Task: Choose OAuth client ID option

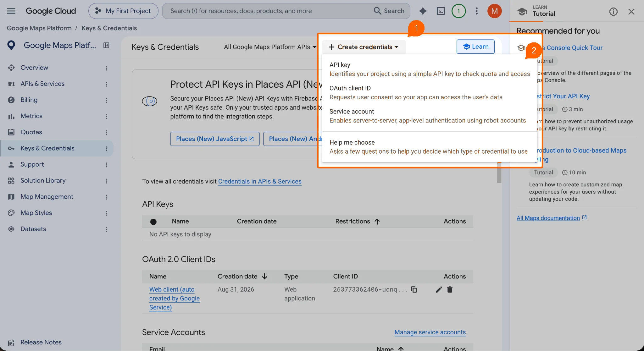Action: 430,93
